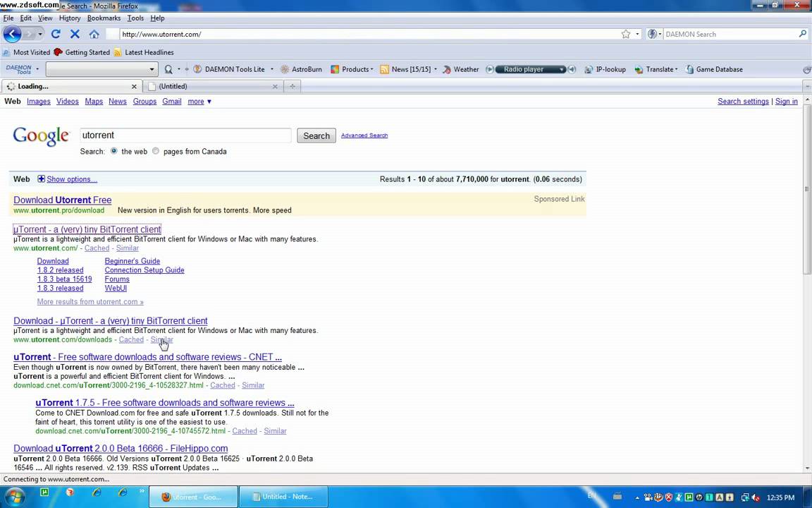The image size is (812, 508).
Task: Switch to Untitled Notepad taskbar button
Action: (283, 497)
